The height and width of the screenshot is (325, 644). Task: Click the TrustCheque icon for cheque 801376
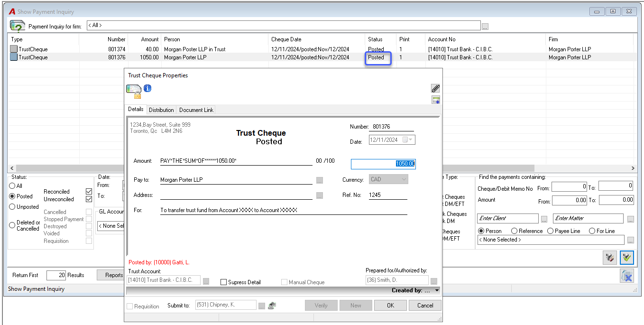pyautogui.click(x=14, y=57)
